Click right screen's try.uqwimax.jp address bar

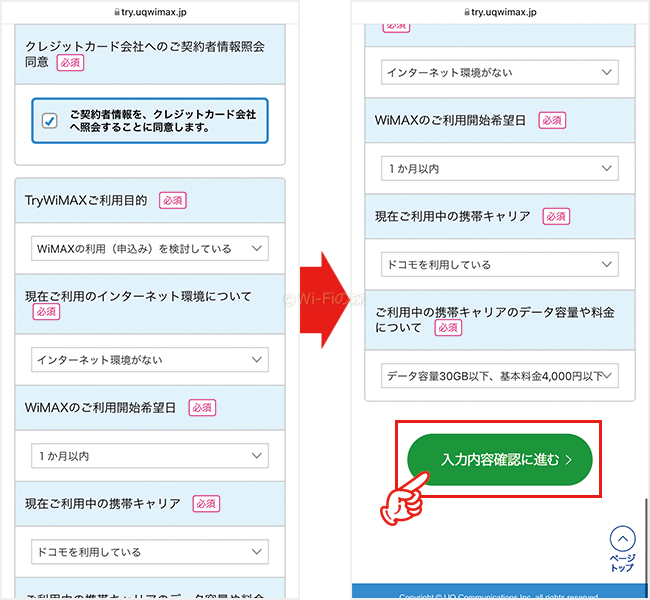pyautogui.click(x=500, y=12)
